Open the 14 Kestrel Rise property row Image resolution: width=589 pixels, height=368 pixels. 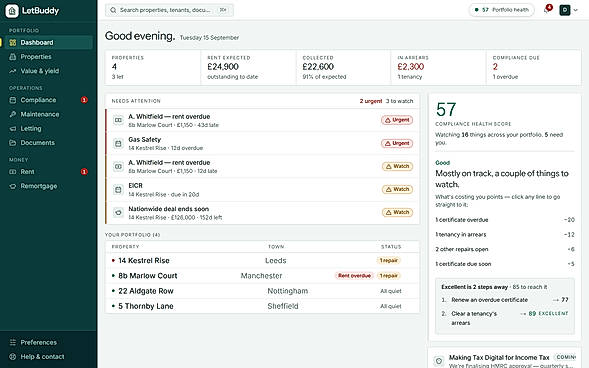pyautogui.click(x=262, y=261)
